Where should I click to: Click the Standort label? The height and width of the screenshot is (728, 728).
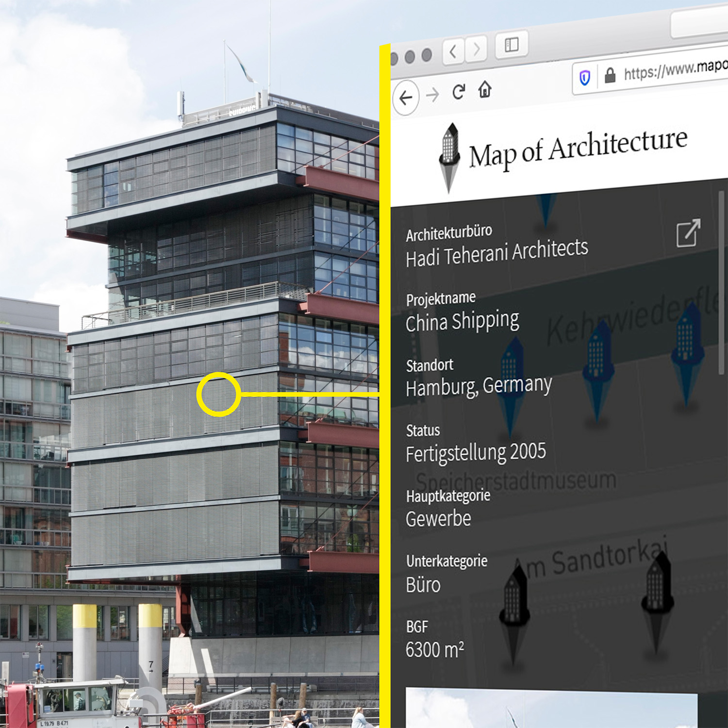coord(430,365)
